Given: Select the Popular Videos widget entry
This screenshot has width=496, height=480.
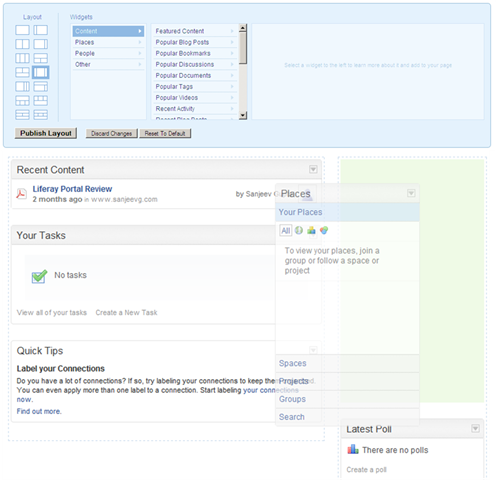Looking at the screenshot, I should tap(195, 98).
